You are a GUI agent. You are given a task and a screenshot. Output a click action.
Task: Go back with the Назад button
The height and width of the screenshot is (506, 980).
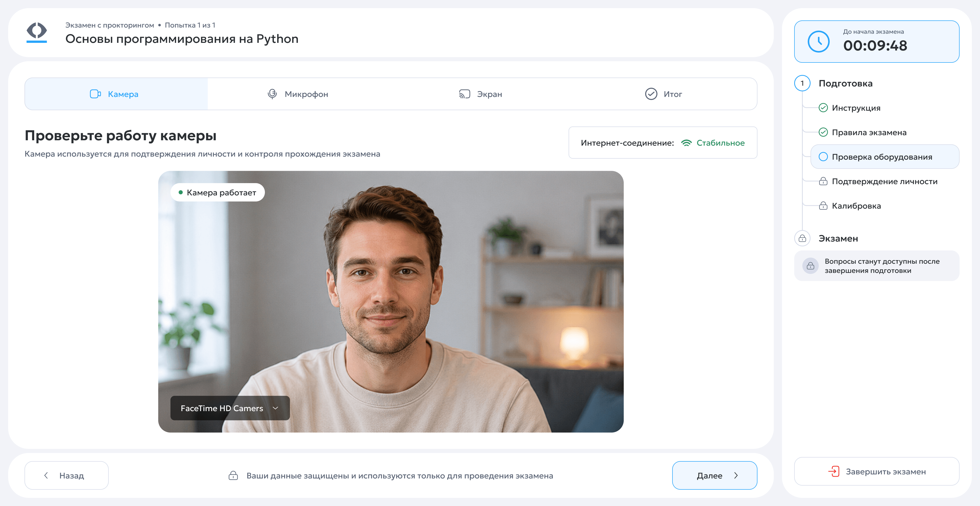tap(67, 476)
